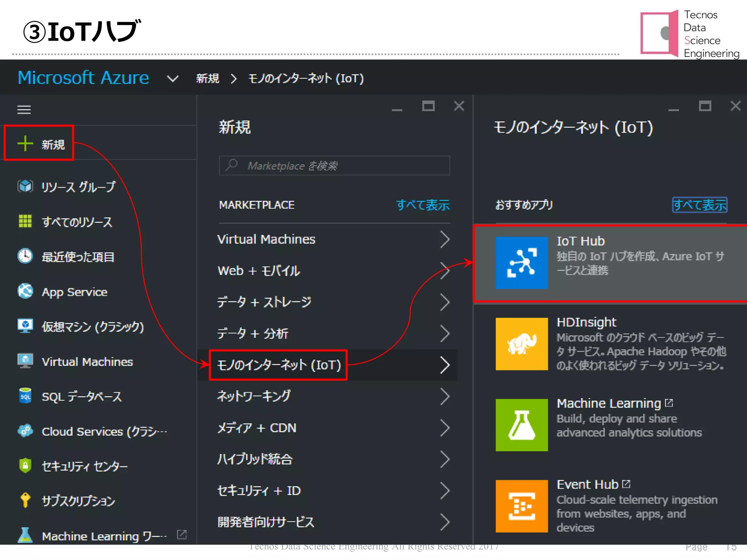Click すべて表示 link in おすすめアプリ section
The image size is (747, 560).
(700, 205)
